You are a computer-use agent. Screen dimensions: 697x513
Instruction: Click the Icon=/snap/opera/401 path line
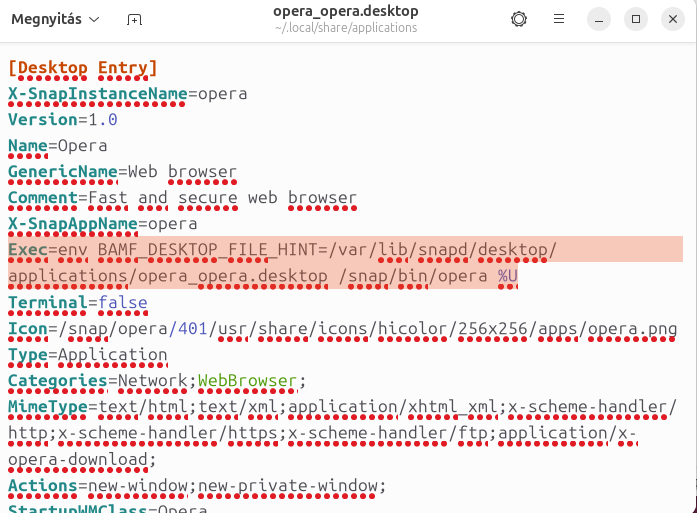coord(343,329)
